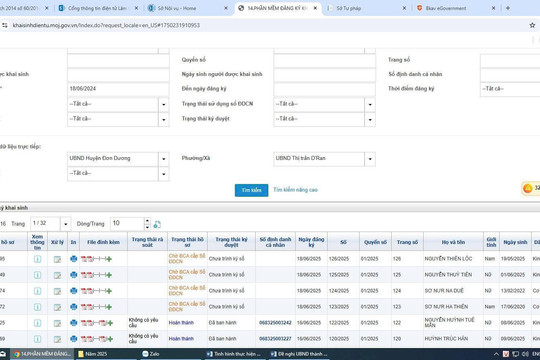The height and width of the screenshot is (360, 540).
Task: Open Hoàn thành status link for record 122/2025
Action: pyautogui.click(x=181, y=323)
